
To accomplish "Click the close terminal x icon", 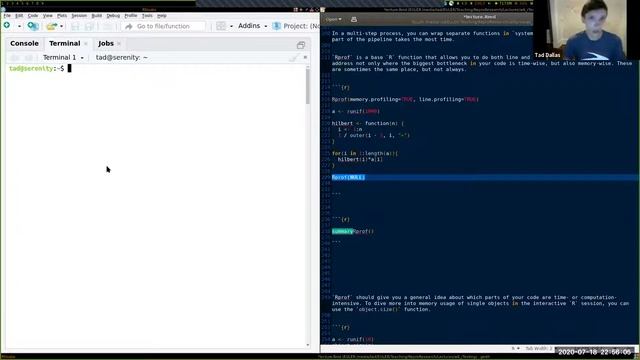I will tap(305, 57).
